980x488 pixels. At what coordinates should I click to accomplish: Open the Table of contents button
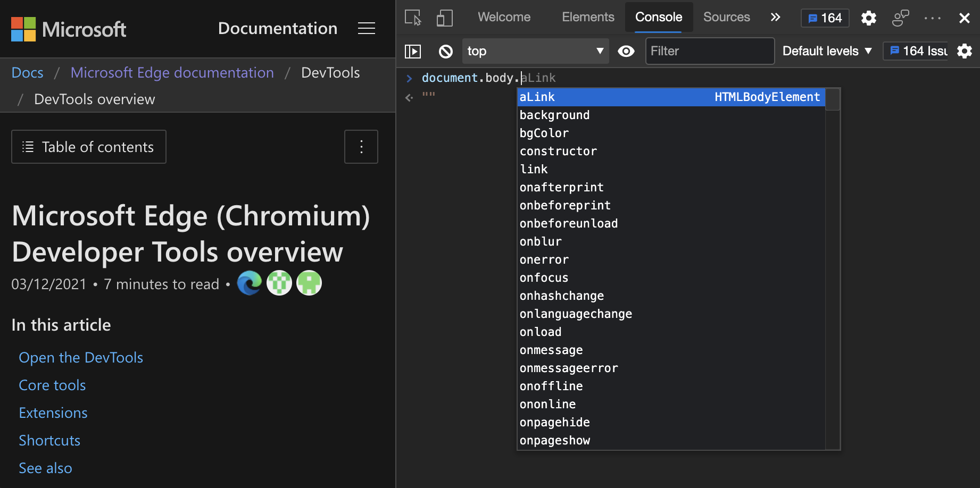[x=89, y=147]
